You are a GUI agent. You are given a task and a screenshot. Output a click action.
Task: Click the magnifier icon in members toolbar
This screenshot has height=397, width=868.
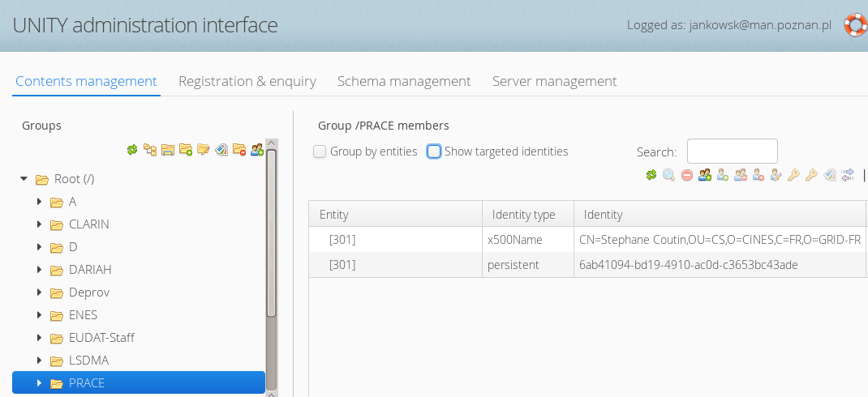click(x=668, y=174)
